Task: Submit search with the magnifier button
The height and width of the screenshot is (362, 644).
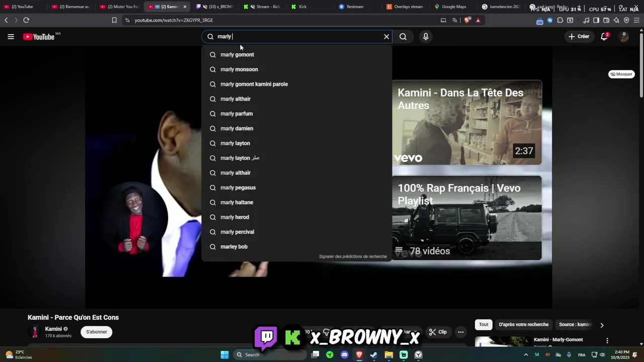Action: point(403,37)
